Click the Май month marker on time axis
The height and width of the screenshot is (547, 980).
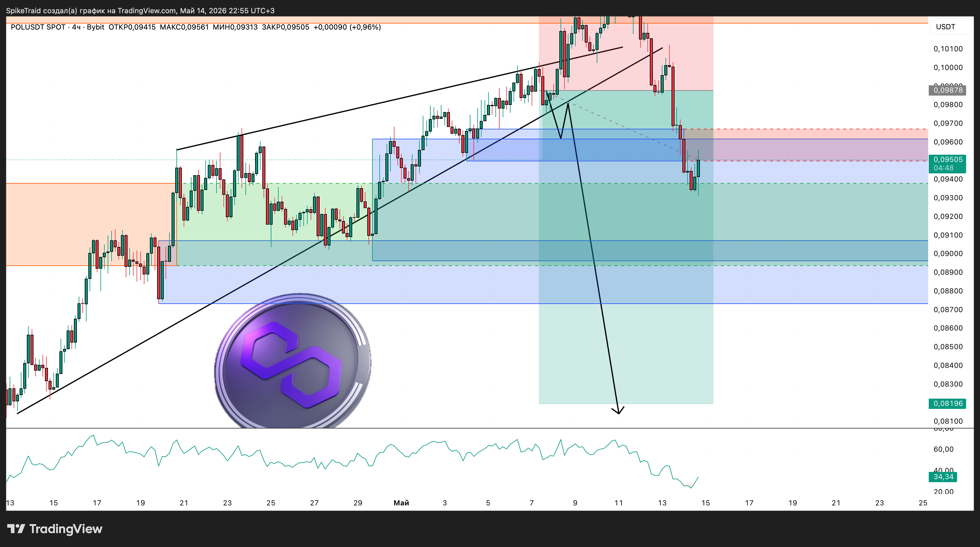click(x=401, y=503)
